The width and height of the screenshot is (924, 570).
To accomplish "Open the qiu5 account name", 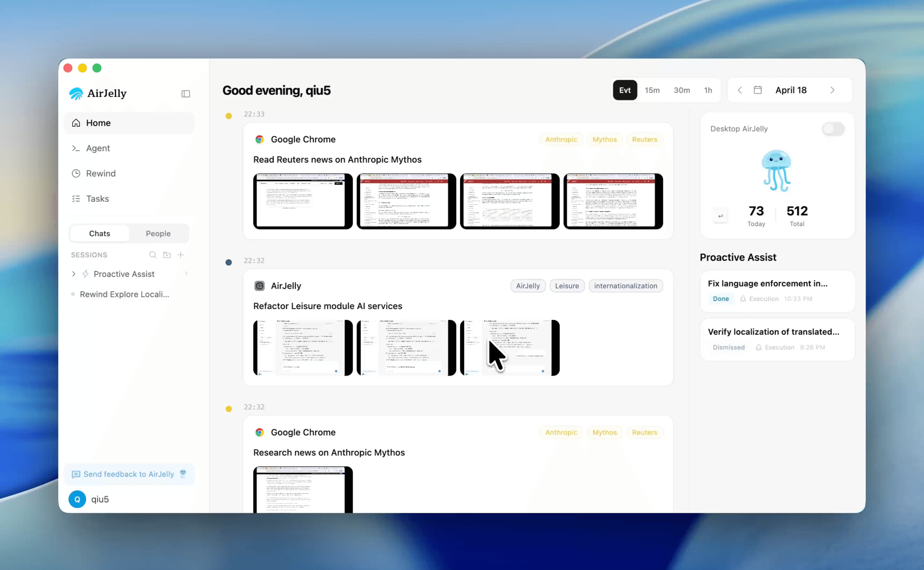I will (100, 499).
